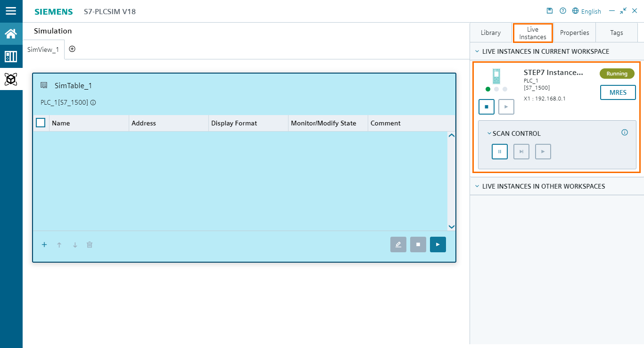Add a new row in SimTable_1
644x348 pixels.
[x=44, y=244]
